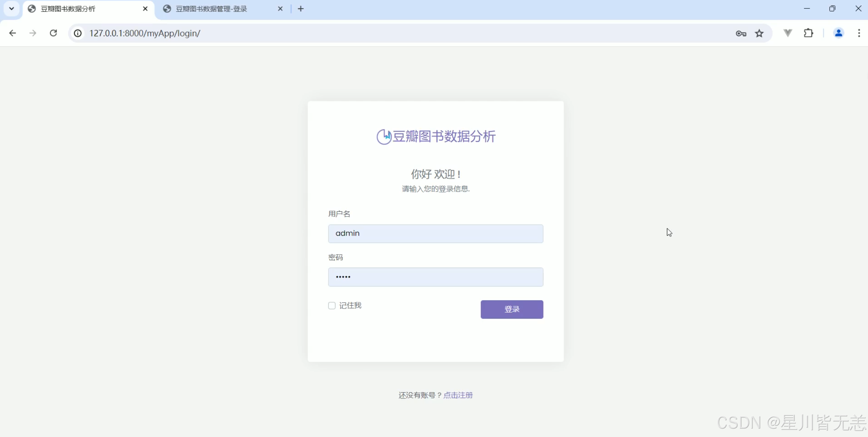Open the site information icon

(x=78, y=33)
